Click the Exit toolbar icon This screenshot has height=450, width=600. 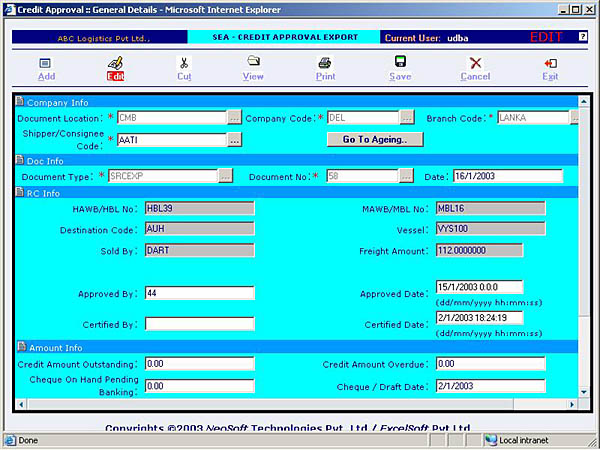(550, 63)
